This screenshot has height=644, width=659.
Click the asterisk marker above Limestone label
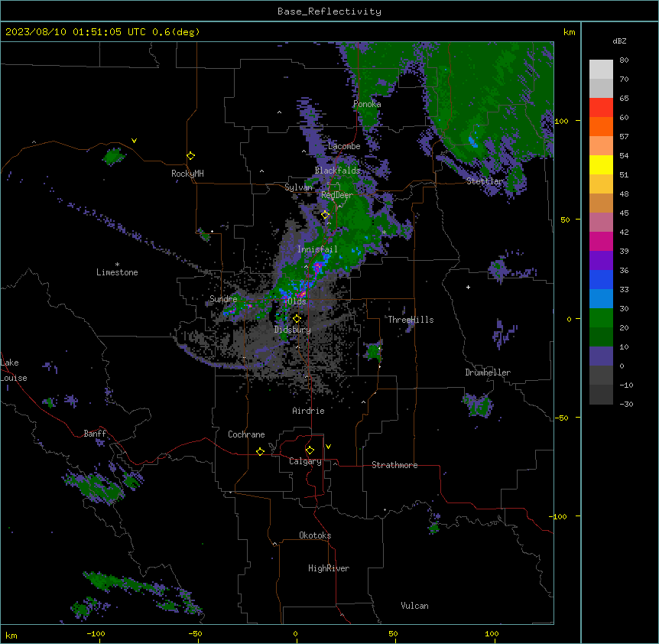[117, 265]
